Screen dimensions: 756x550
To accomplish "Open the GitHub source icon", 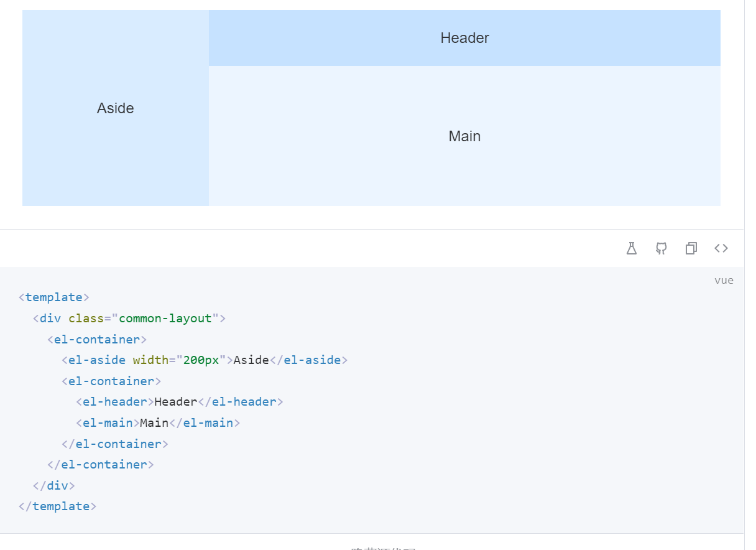I will (661, 248).
